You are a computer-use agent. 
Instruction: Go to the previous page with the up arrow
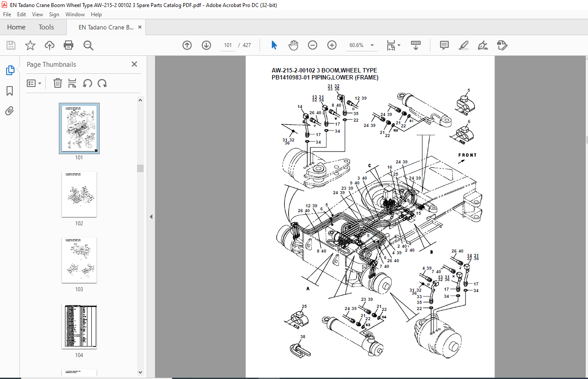pos(187,45)
